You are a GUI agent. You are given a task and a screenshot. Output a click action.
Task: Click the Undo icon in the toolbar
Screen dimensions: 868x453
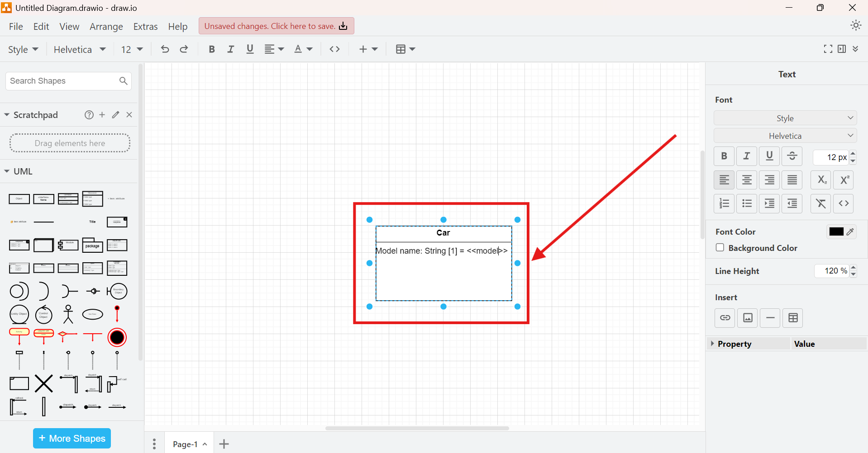164,49
